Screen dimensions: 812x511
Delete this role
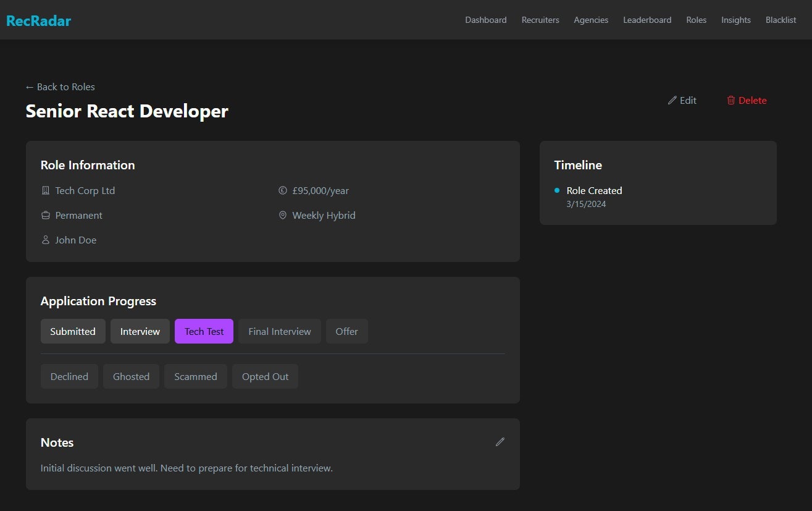click(747, 101)
